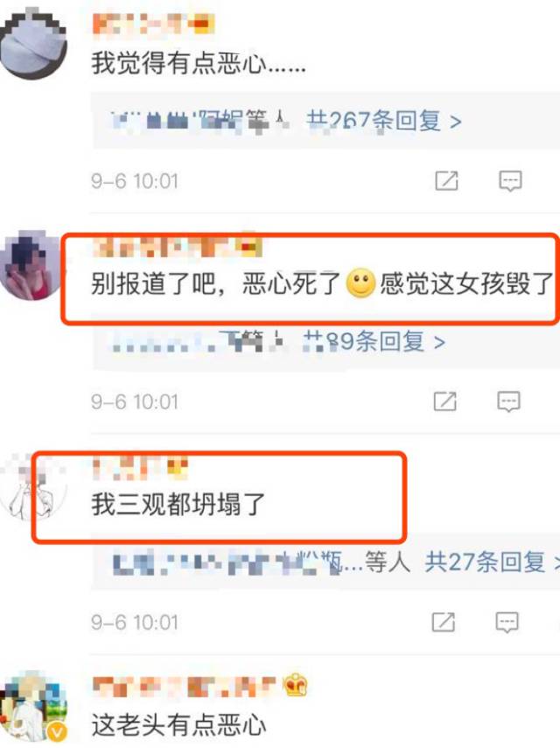Open the avatar of the 我三观都坍塌了 commenter

coord(32,486)
